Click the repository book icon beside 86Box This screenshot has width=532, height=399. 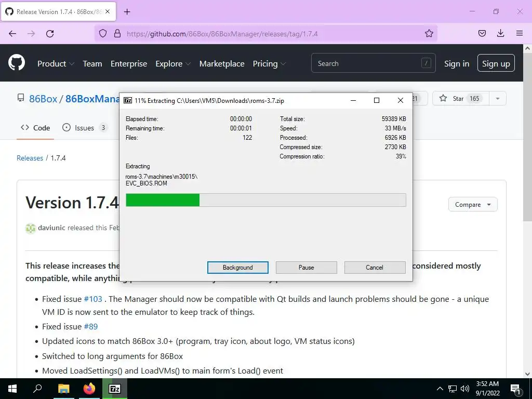21,98
